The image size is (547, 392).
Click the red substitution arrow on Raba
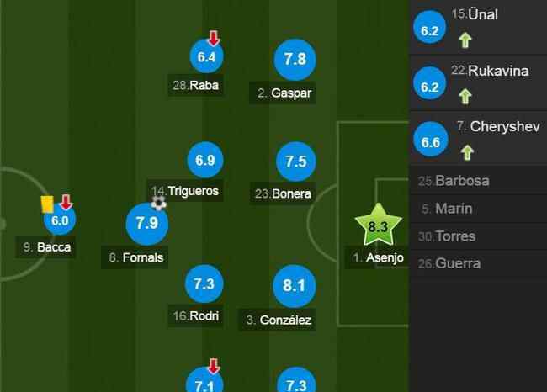[x=214, y=38]
